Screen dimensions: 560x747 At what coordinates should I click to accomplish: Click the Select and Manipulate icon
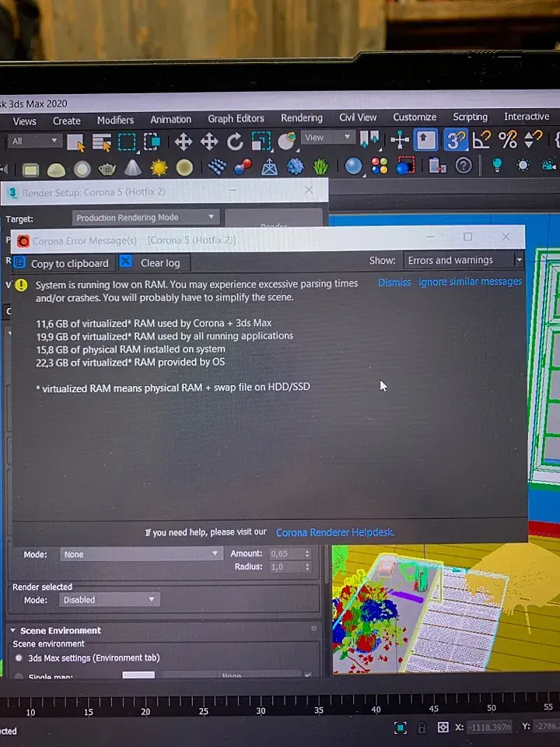[x=399, y=139]
